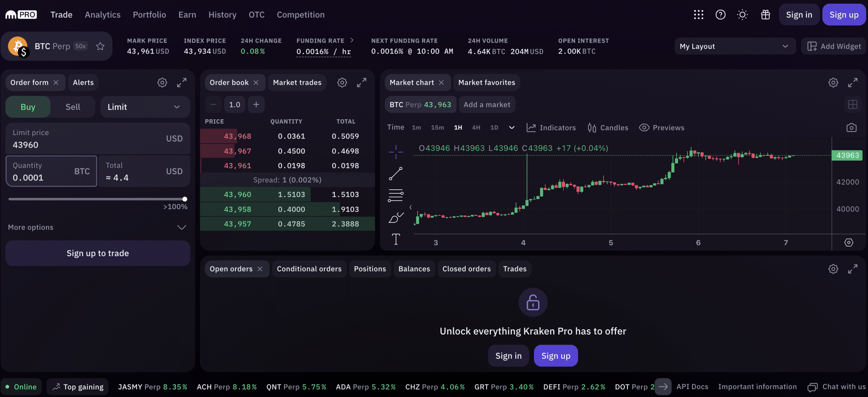
Task: Expand funding rate details arrow
Action: (352, 40)
